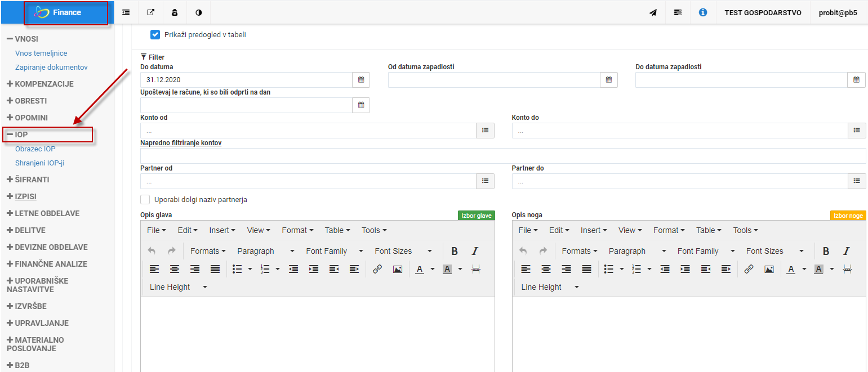Center text in Opis glava editor
This screenshot has height=372, width=868.
[175, 269]
